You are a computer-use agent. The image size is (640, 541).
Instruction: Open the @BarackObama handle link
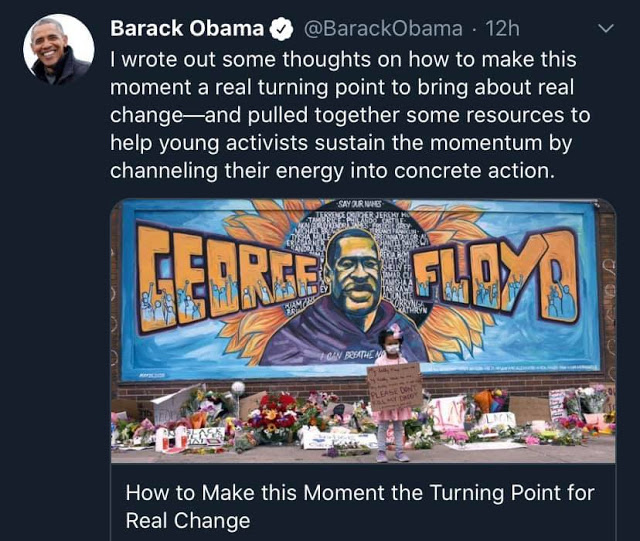pyautogui.click(x=385, y=29)
